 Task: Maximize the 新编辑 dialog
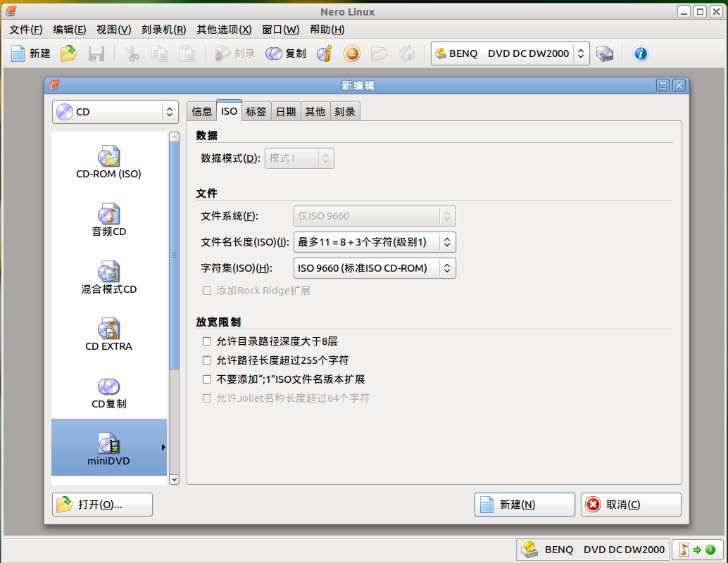663,85
